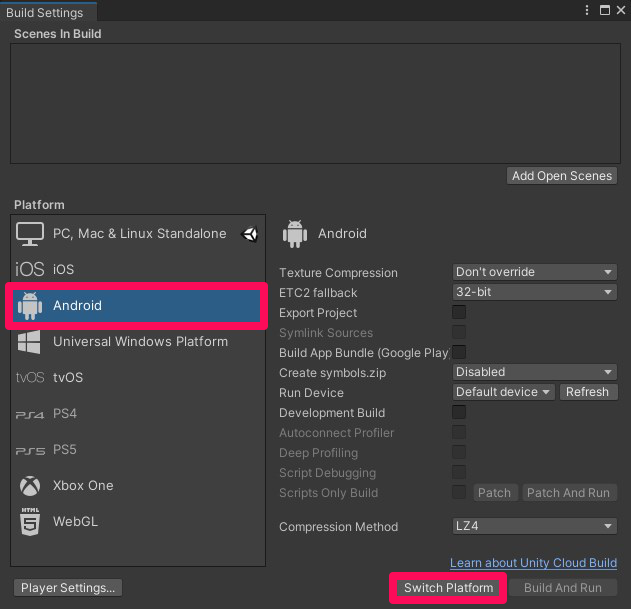The image size is (631, 609).
Task: Select the PS4 platform row
Action: click(138, 414)
